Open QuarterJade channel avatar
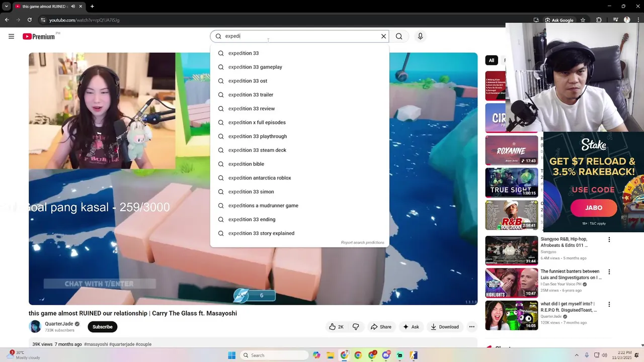This screenshot has height=362, width=644. coord(35,327)
